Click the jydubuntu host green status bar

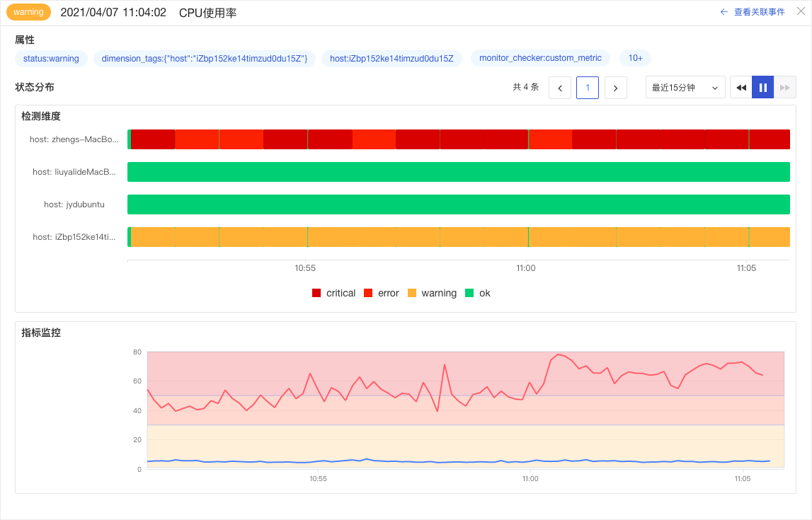[x=458, y=204]
